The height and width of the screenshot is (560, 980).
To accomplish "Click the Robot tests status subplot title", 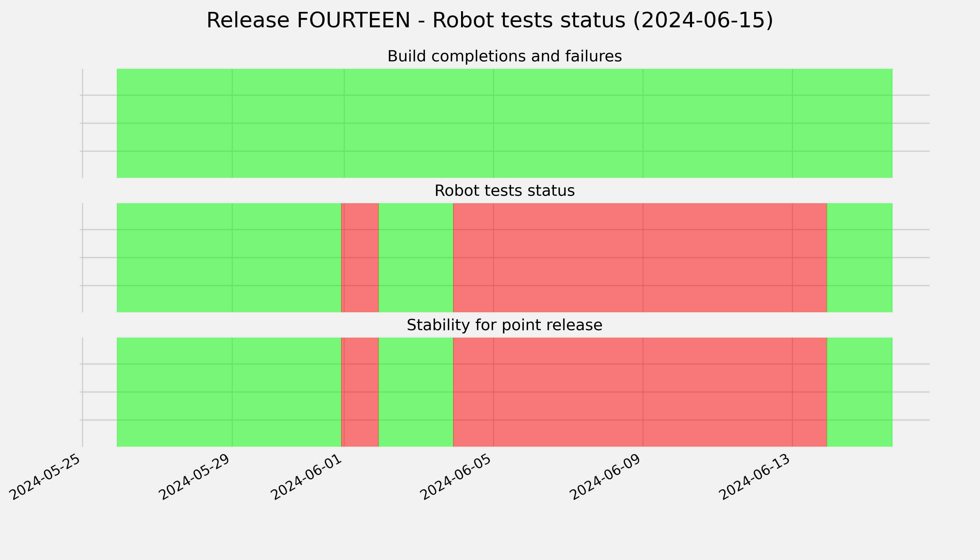I will point(504,191).
